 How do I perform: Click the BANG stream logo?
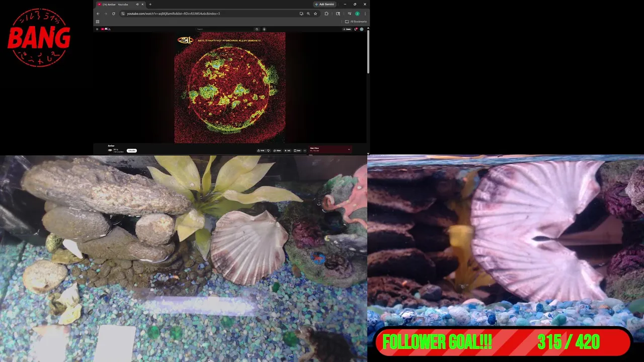click(x=39, y=38)
